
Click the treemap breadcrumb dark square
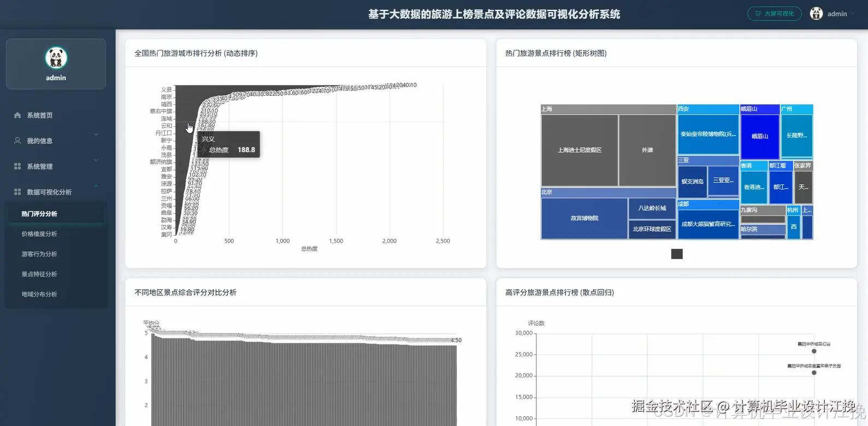point(677,254)
